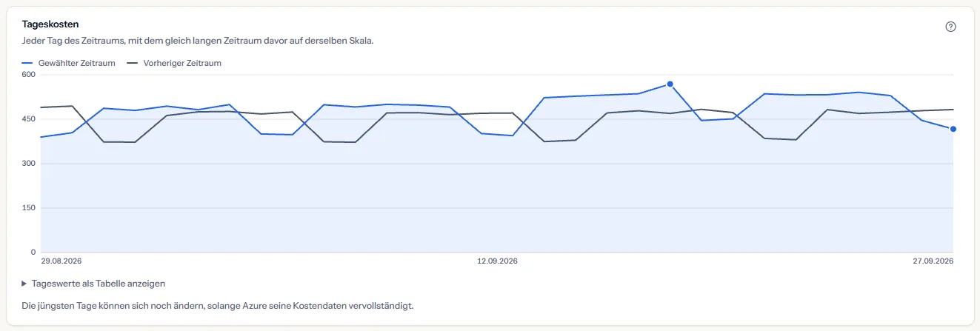The image size is (980, 331).
Task: Expand the triangle beside Tageswerte als Tabelle anzeigen
Action: click(x=24, y=284)
